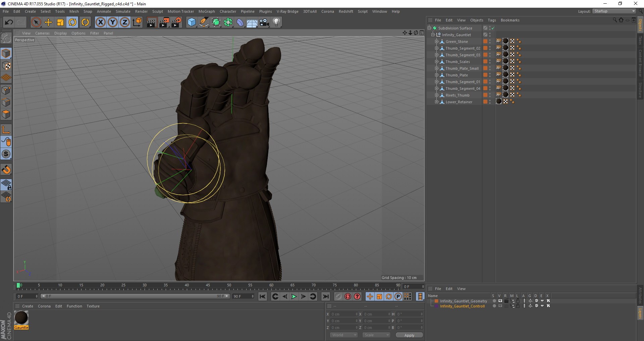This screenshot has height=341, width=644.
Task: Switch to Texture mode
Action: pos(6,66)
